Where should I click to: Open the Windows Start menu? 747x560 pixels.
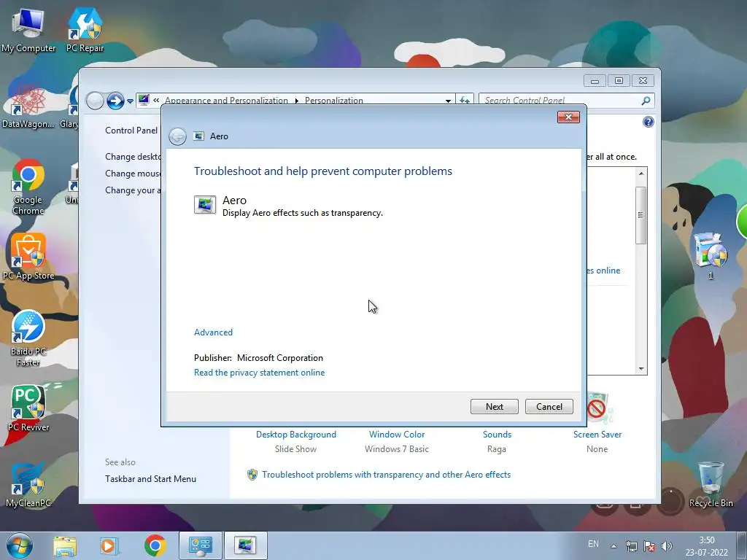click(20, 545)
